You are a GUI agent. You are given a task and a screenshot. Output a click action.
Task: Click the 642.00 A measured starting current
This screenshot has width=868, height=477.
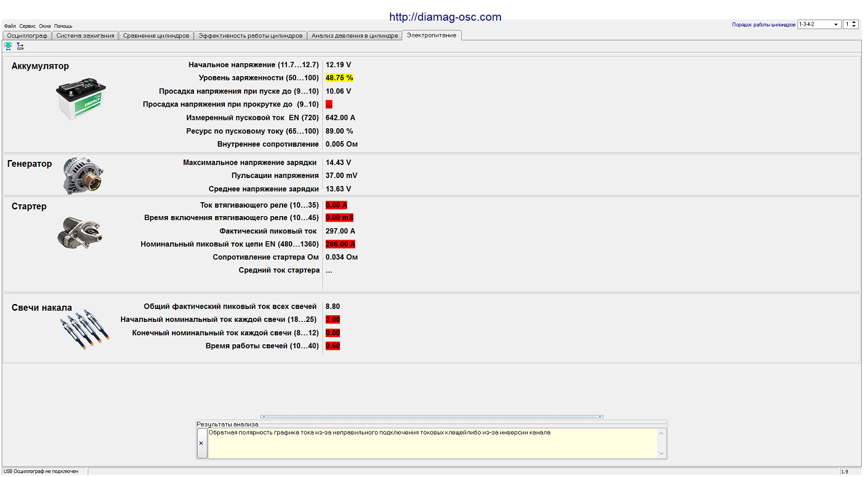[340, 118]
